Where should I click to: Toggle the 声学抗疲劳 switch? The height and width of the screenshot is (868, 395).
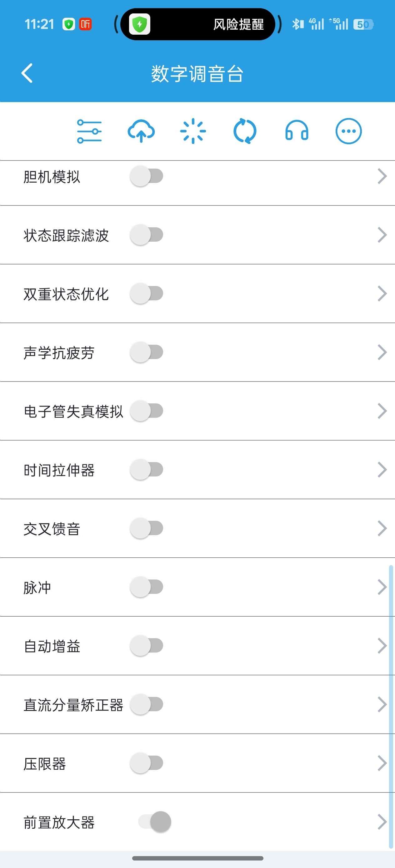point(147,352)
